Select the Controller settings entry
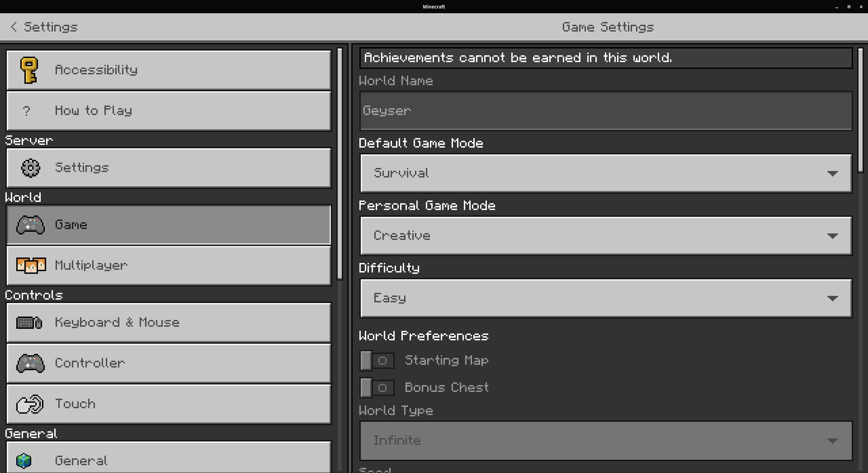Image resolution: width=868 pixels, height=473 pixels. pos(169,363)
